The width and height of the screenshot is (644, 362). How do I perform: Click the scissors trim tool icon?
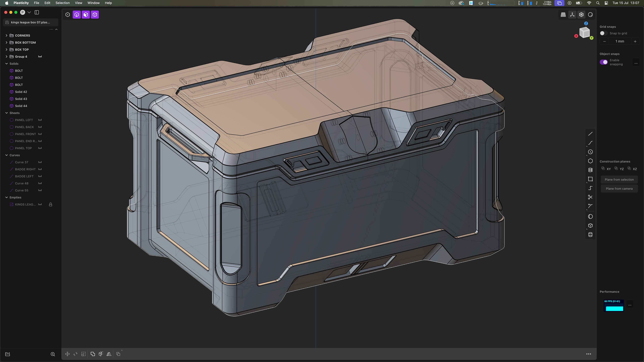tap(590, 197)
